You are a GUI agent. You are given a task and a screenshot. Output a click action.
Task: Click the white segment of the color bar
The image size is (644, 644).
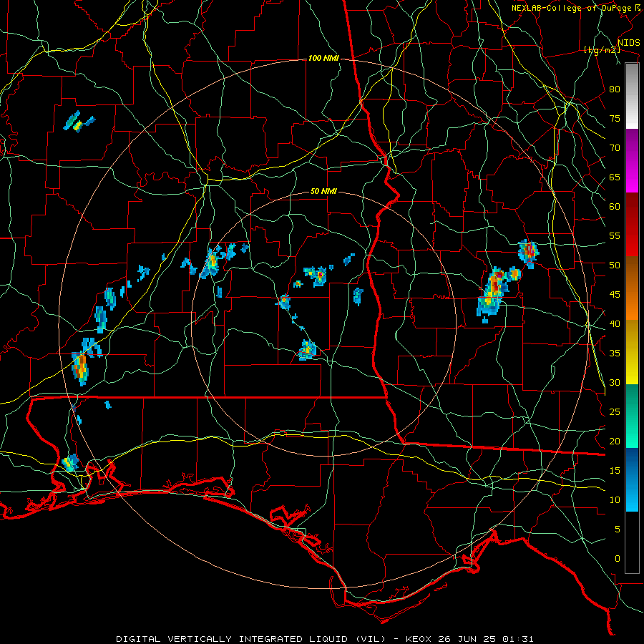coord(632,96)
